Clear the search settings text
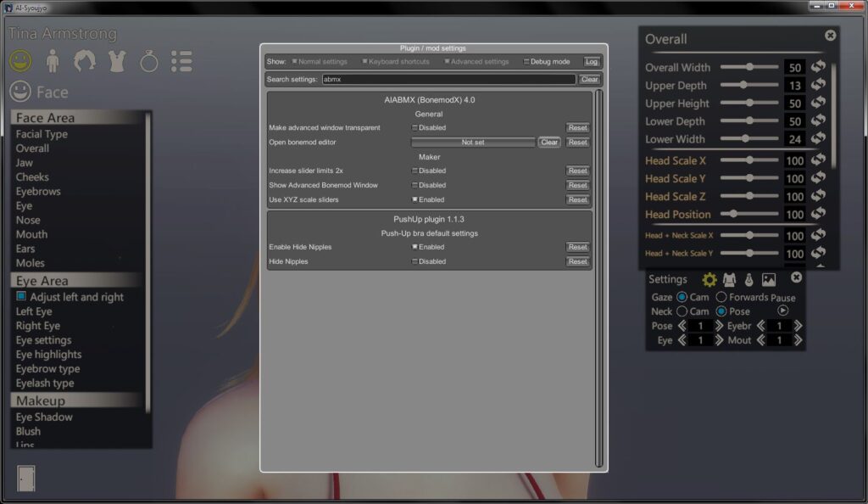868x504 pixels. [x=589, y=79]
